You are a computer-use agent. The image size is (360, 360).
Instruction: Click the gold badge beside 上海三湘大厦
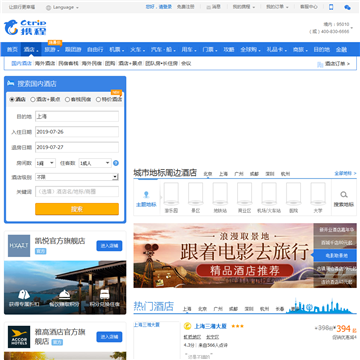(187, 326)
